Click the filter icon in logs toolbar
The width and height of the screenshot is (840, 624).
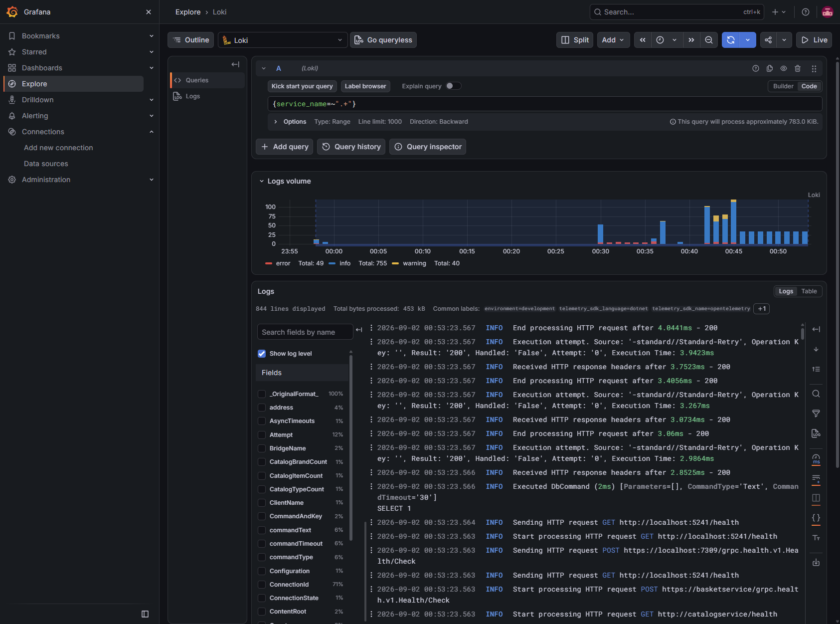816,414
